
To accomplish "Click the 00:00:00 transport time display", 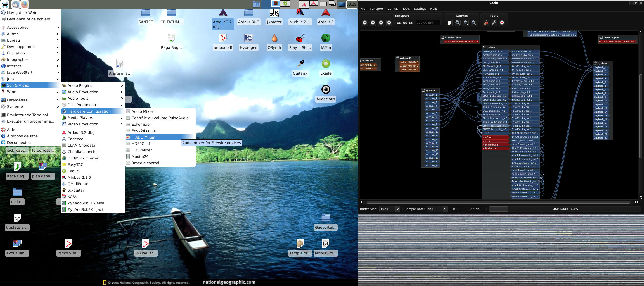I will coord(405,23).
